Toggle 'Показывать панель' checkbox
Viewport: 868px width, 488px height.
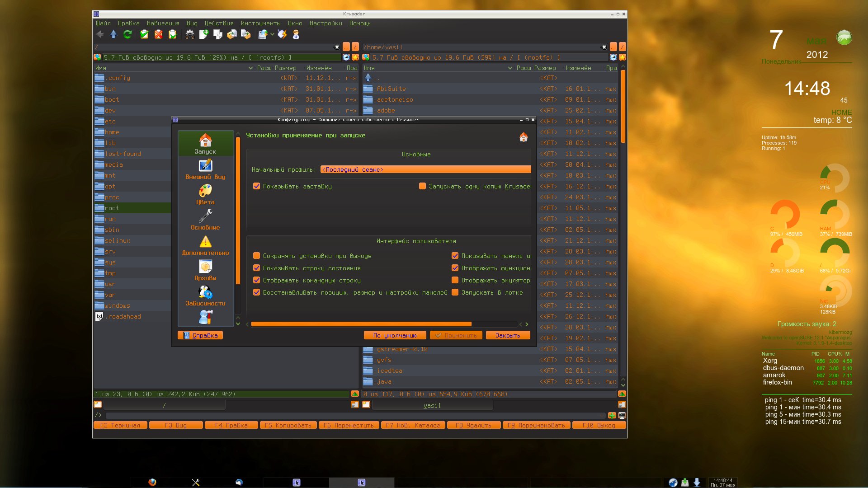455,256
